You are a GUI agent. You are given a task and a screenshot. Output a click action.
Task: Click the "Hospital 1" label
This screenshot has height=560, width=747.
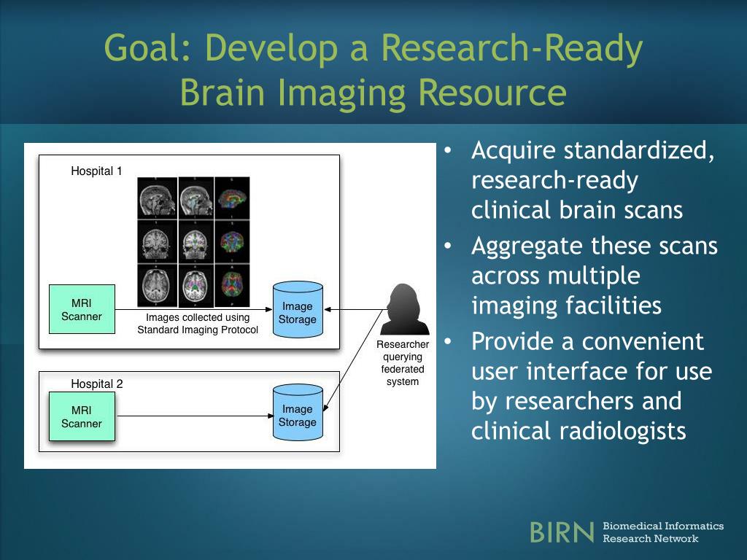coord(96,171)
